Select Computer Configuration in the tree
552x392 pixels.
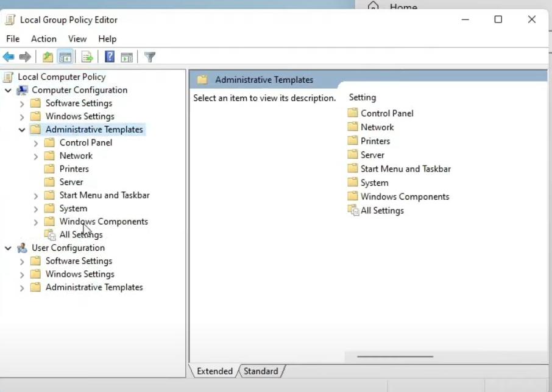[x=80, y=90]
